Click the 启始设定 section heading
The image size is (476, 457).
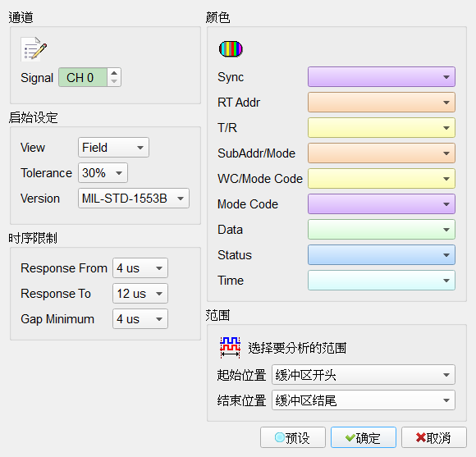pyautogui.click(x=33, y=118)
